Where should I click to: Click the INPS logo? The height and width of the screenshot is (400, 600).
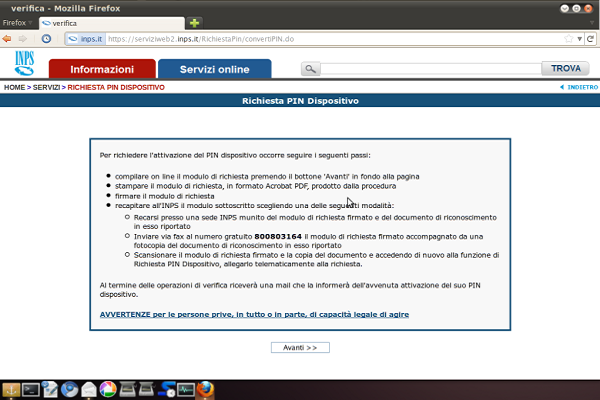(24, 63)
